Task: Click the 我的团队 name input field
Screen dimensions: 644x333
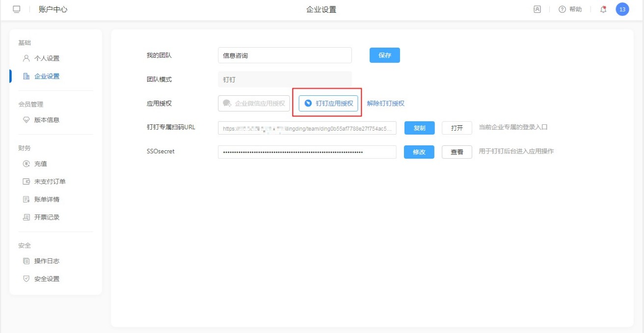Action: coord(285,55)
